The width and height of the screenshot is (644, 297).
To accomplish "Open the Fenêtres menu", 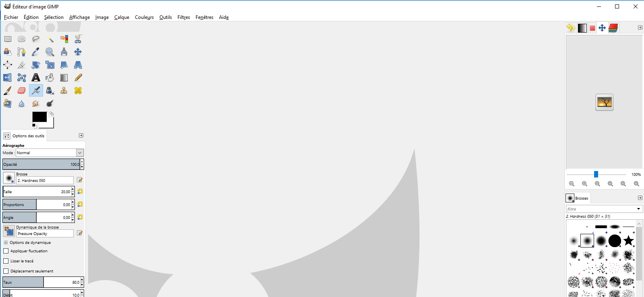I will click(x=204, y=17).
